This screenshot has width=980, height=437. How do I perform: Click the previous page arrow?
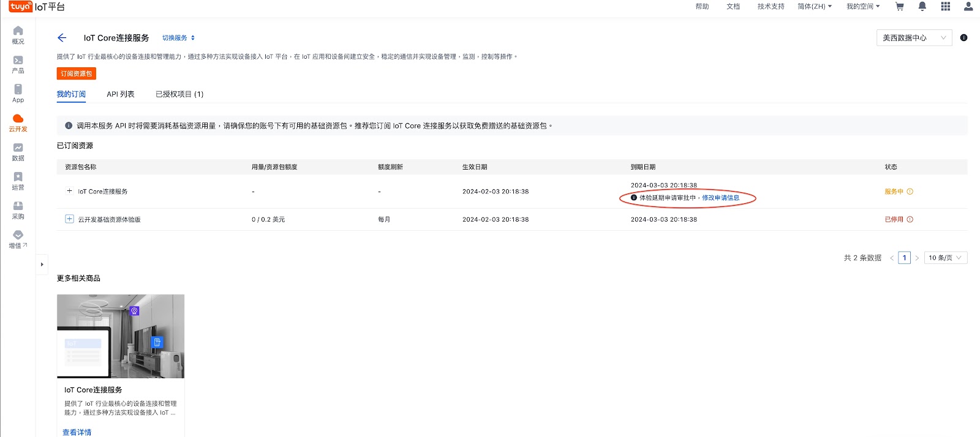click(x=892, y=258)
